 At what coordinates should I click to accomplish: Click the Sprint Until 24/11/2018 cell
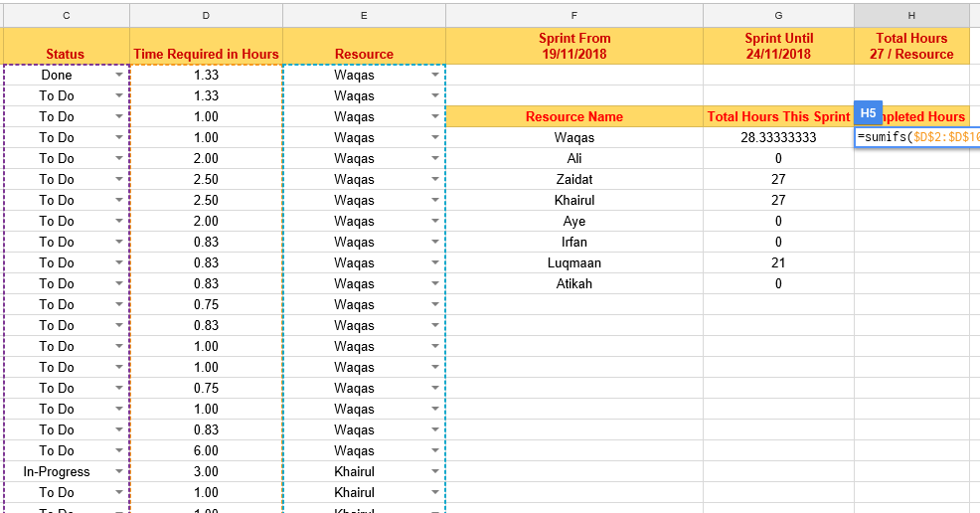point(779,46)
